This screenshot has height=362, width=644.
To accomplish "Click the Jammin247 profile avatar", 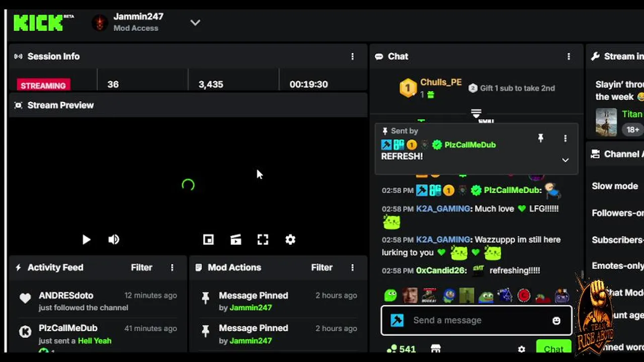I will pyautogui.click(x=100, y=23).
